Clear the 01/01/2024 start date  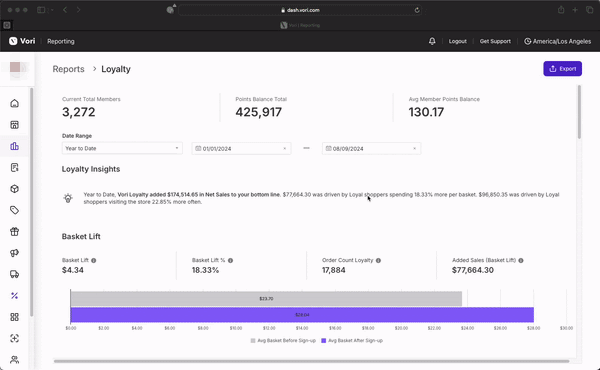click(284, 148)
